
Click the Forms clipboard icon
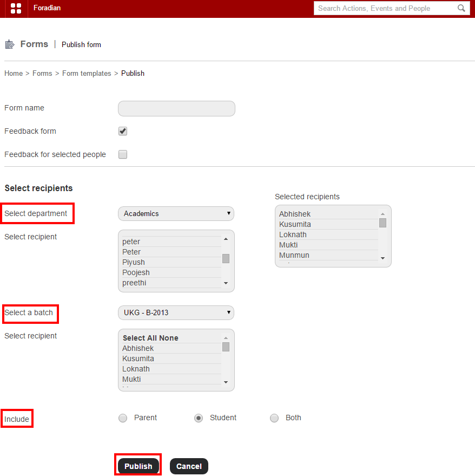pos(9,44)
